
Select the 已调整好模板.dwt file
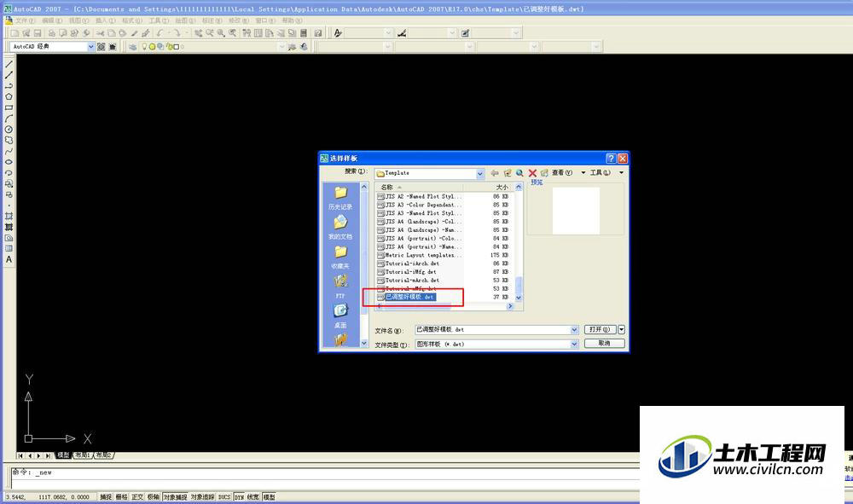(409, 298)
